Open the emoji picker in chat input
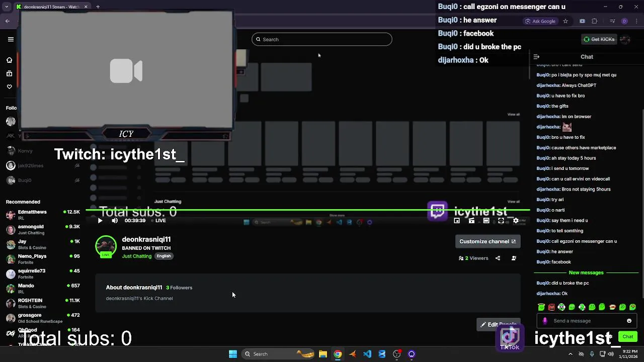Viewport: 644px width, 362px height. [x=629, y=321]
